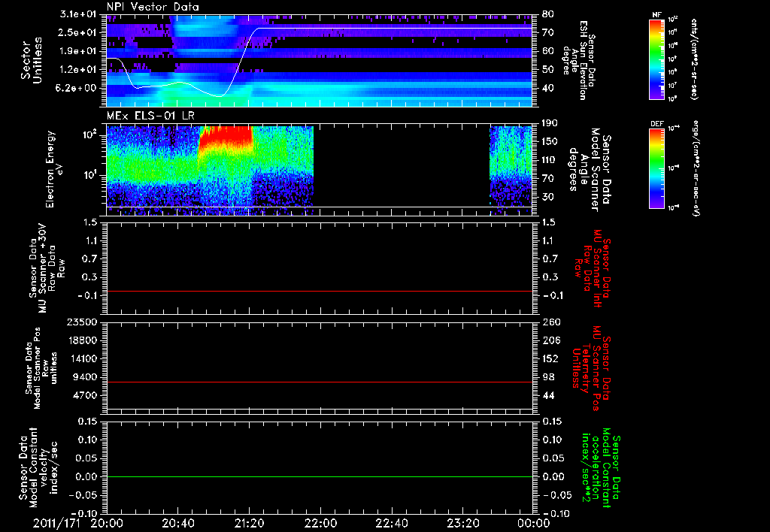
Task: Click the "Electron Energy eV" axis label
Action: click(x=55, y=169)
